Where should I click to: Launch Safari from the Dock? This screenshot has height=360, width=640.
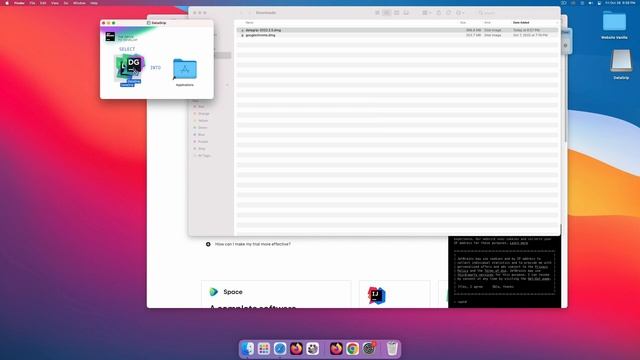point(280,349)
